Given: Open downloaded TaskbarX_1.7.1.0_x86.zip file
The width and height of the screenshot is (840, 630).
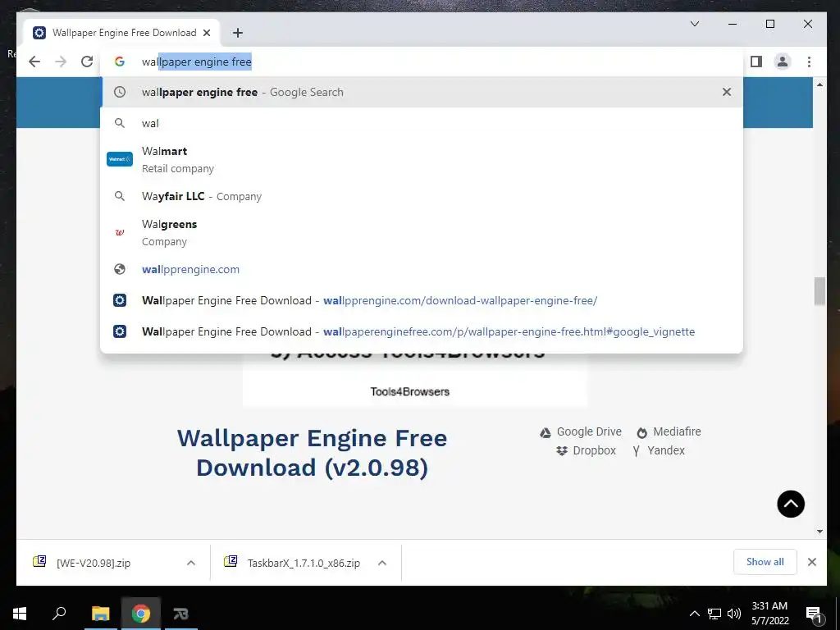Looking at the screenshot, I should [x=304, y=563].
